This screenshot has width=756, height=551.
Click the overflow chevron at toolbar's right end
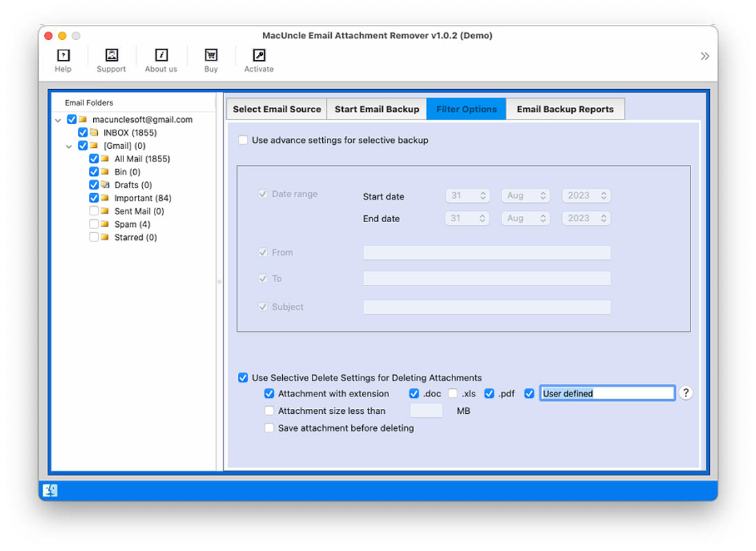(x=704, y=56)
